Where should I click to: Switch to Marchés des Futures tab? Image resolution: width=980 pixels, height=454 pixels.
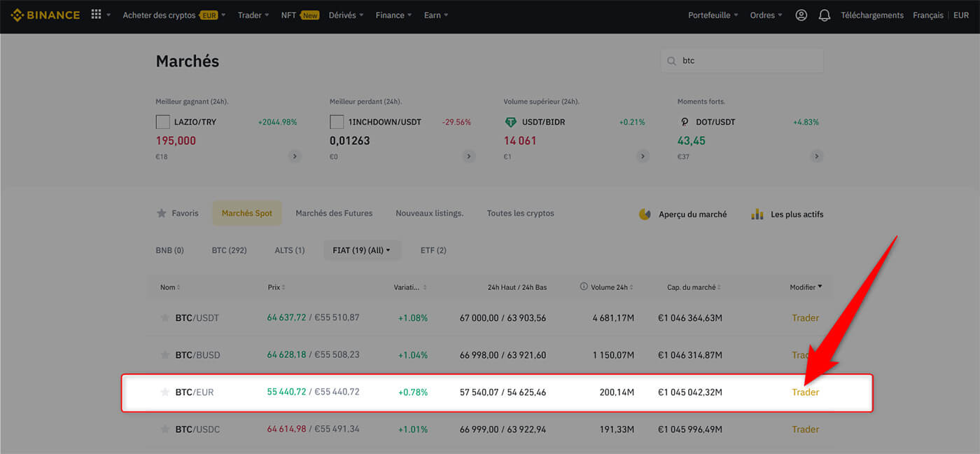(334, 213)
